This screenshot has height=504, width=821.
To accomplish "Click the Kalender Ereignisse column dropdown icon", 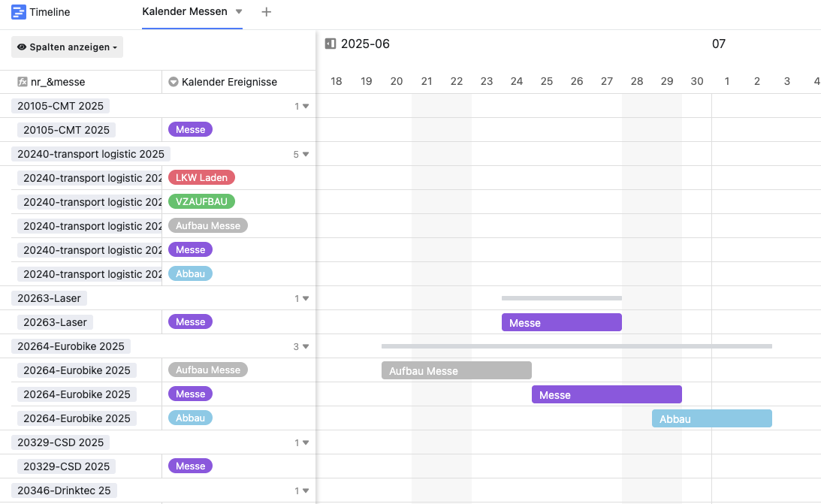I will [x=174, y=82].
